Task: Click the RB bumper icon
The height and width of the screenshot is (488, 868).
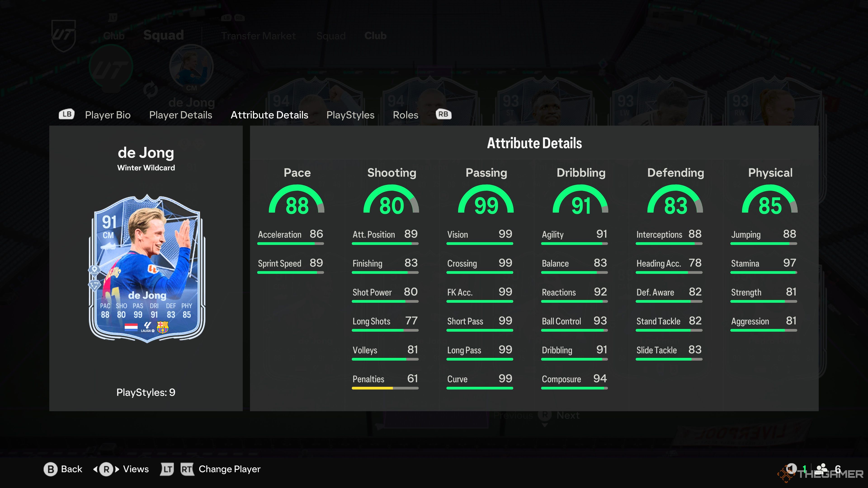Action: 443,114
